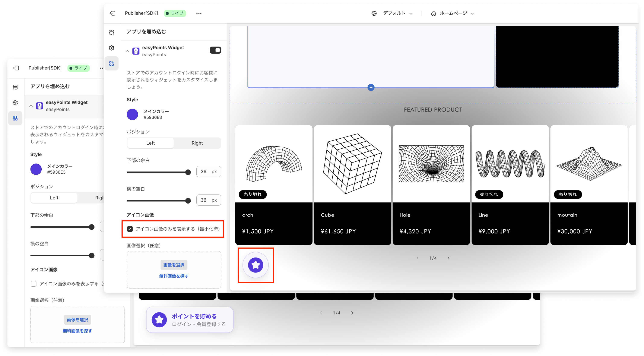644x356 pixels.
Task: Click the 画像を選択 button in the front window
Action: coord(174,265)
